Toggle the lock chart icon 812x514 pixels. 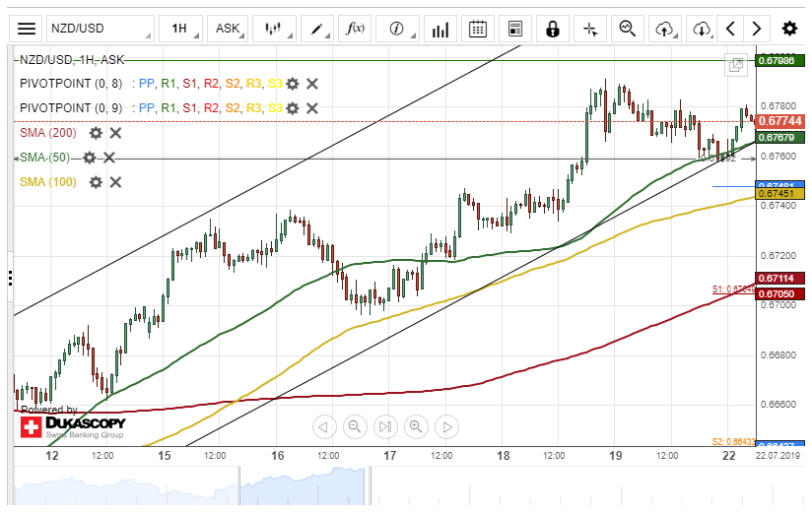pyautogui.click(x=552, y=29)
